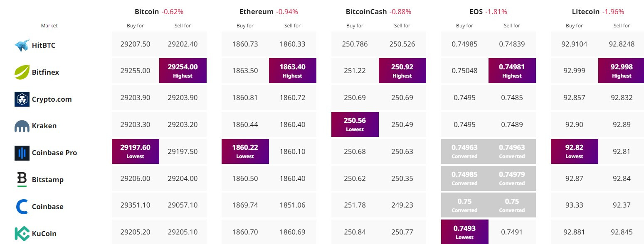Select the EOS column header
The width and height of the screenshot is (644, 244).
pyautogui.click(x=476, y=12)
